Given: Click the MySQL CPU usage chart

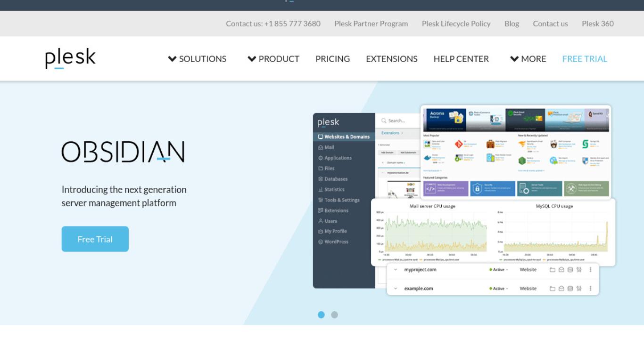Looking at the screenshot, I should [x=554, y=232].
